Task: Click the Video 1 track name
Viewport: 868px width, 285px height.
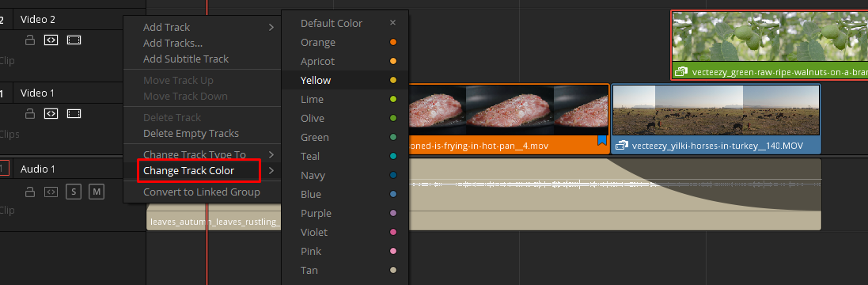Action: pyautogui.click(x=37, y=93)
